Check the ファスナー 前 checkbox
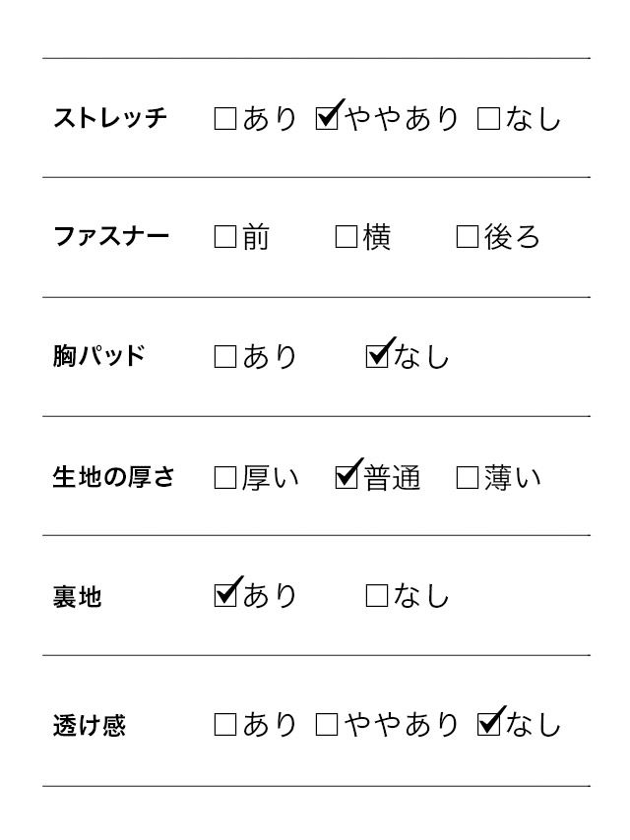Screen dimensions: 630x840 [x=224, y=238]
